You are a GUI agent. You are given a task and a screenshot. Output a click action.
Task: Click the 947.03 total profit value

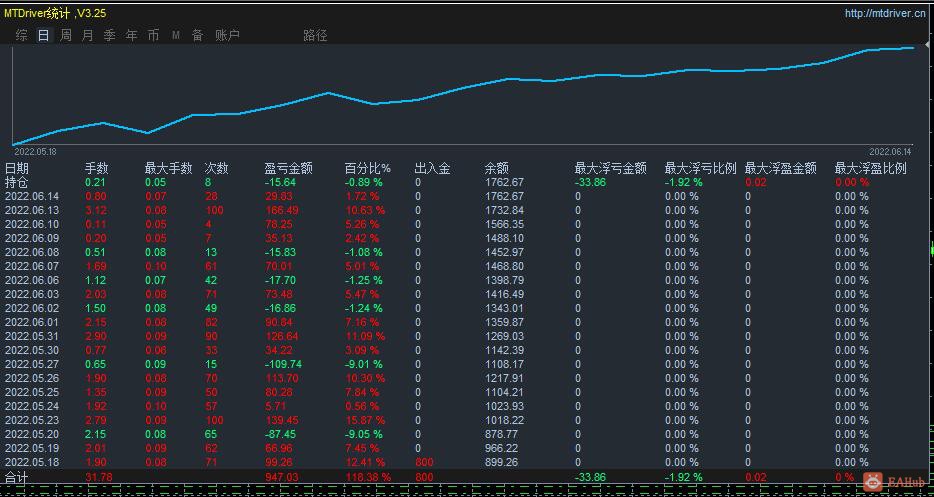tap(282, 477)
